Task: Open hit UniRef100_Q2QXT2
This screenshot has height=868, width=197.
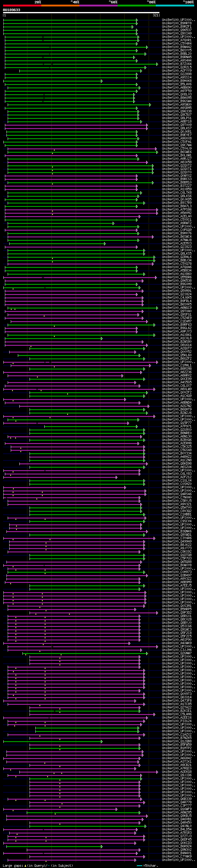Action: (177, 165)
